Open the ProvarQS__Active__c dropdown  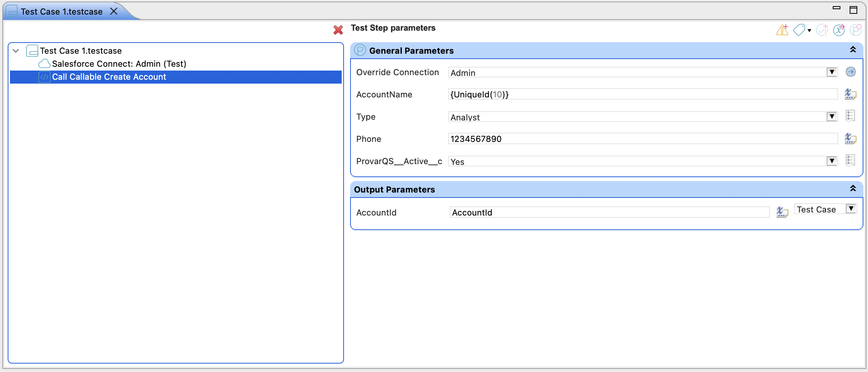831,161
